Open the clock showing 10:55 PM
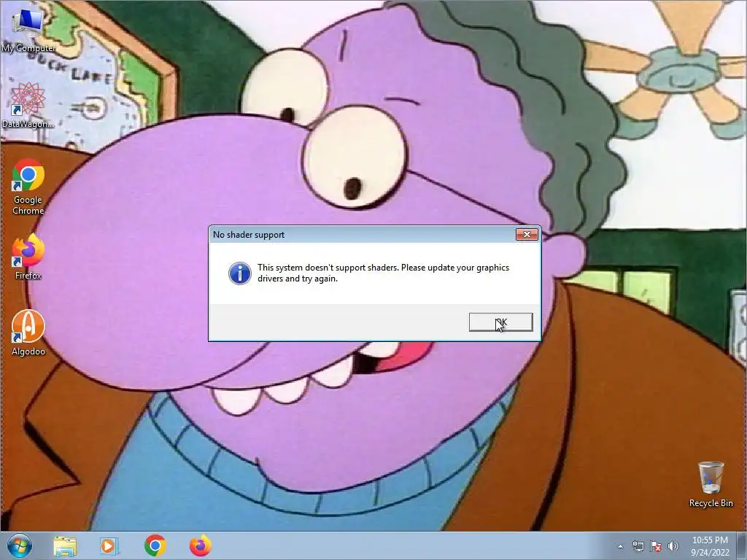Screen dimensions: 747x560 (x=710, y=546)
